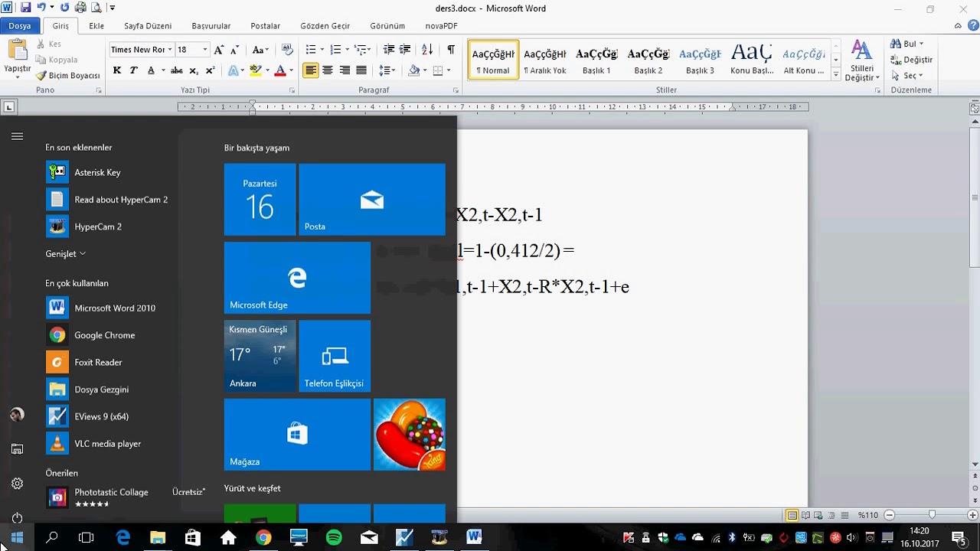
Task: Switch to the Ekle tab
Action: click(96, 26)
